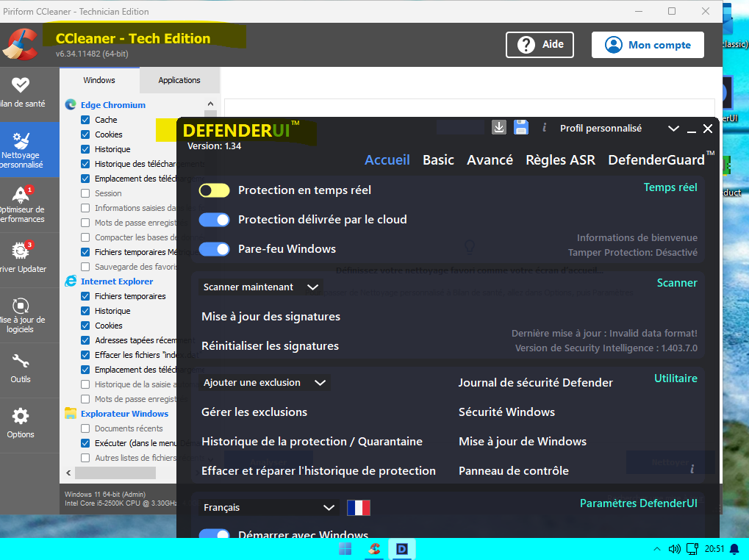Open Journal de sécurité Defender
Viewport: 749px width, 560px height.
click(536, 382)
